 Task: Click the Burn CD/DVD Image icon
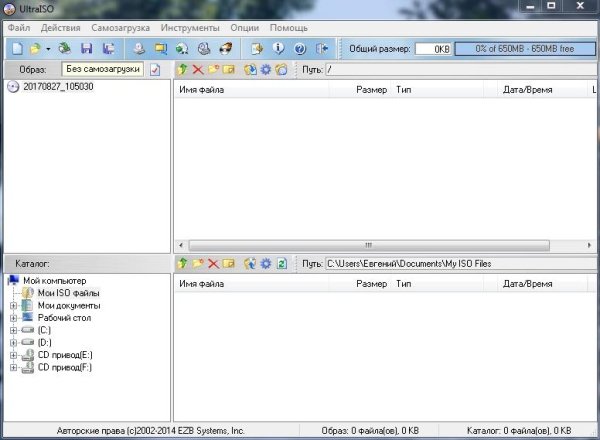[226, 49]
